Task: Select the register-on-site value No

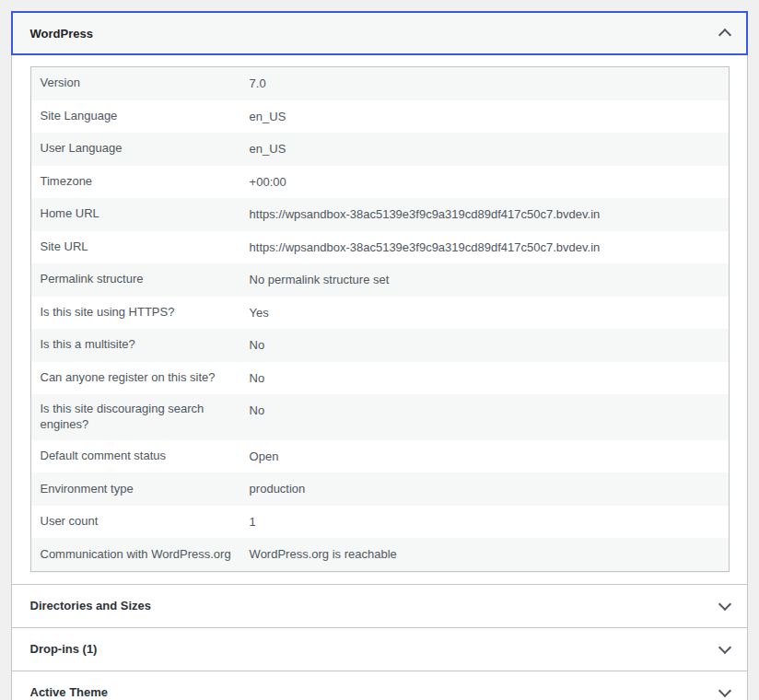Action: point(257,378)
